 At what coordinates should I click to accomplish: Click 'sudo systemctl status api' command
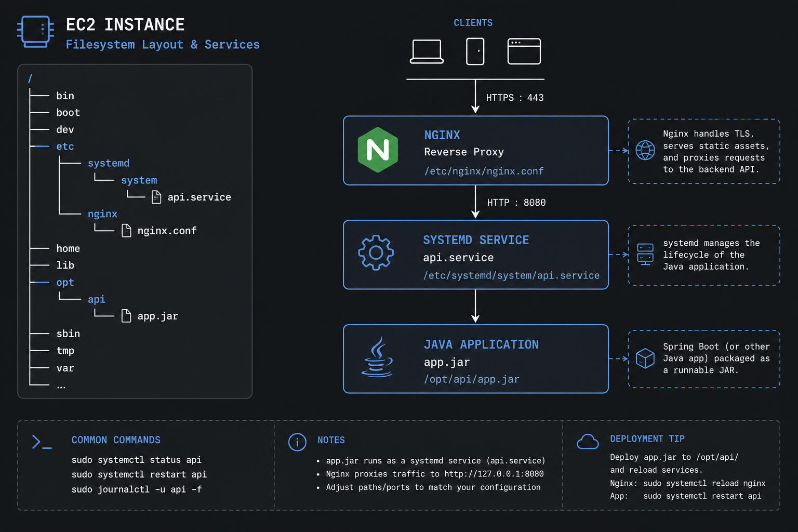point(137,460)
